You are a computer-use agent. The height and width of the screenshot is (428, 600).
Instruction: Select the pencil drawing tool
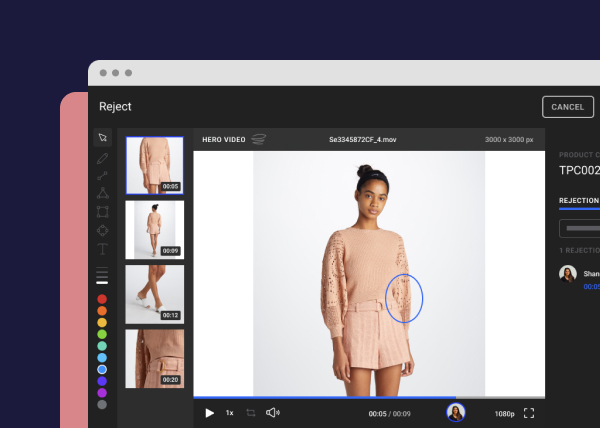[102, 158]
